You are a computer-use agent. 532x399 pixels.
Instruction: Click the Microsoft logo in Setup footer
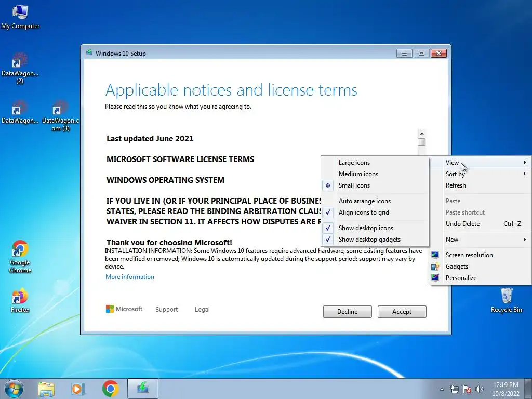pyautogui.click(x=124, y=309)
